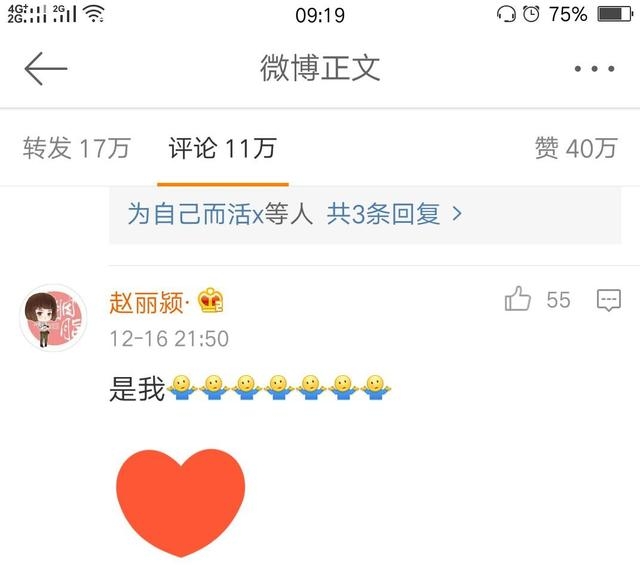The width and height of the screenshot is (640, 582).
Task: Tap the last shrug emoji
Action: click(x=376, y=387)
